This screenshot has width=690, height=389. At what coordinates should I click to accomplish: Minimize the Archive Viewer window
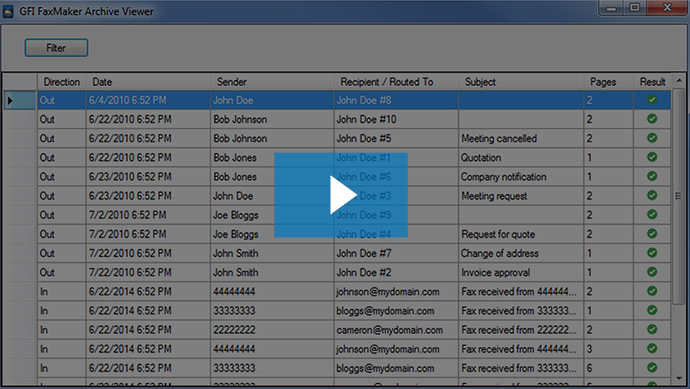pos(611,8)
